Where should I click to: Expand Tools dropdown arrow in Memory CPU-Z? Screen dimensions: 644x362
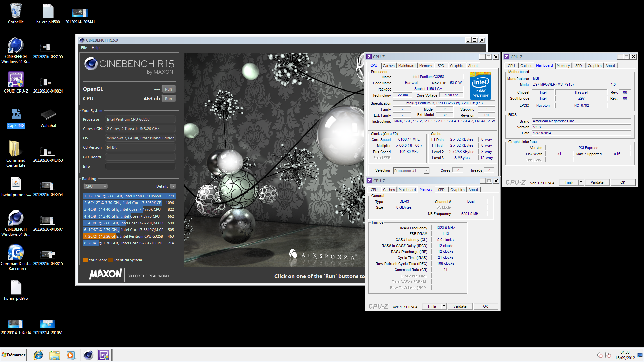(444, 307)
